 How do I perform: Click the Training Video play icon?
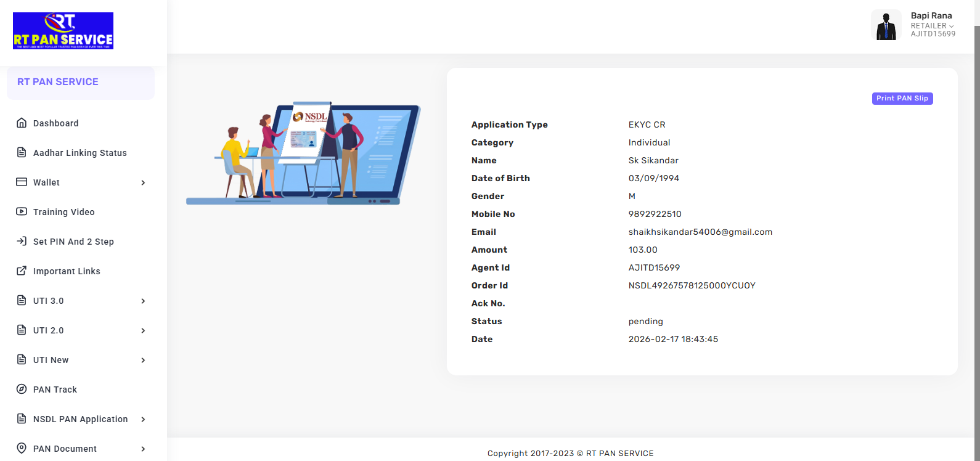click(x=22, y=211)
